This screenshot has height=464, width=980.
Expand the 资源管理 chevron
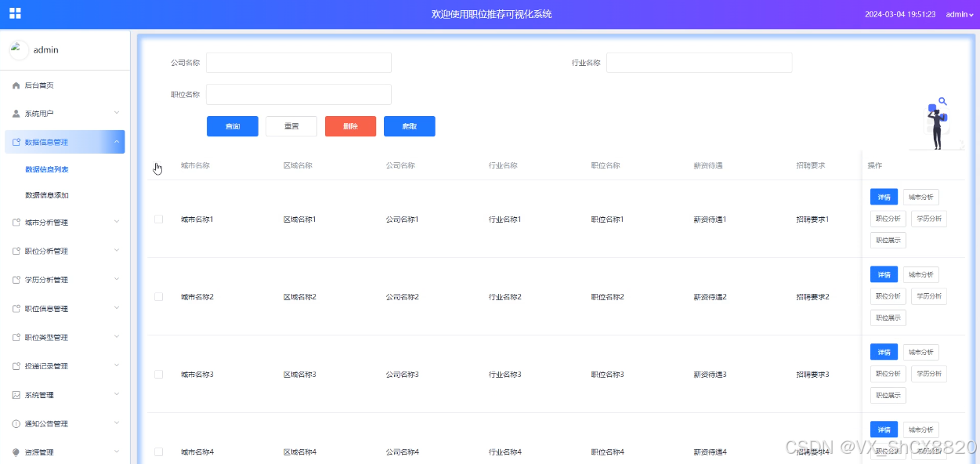pos(117,451)
